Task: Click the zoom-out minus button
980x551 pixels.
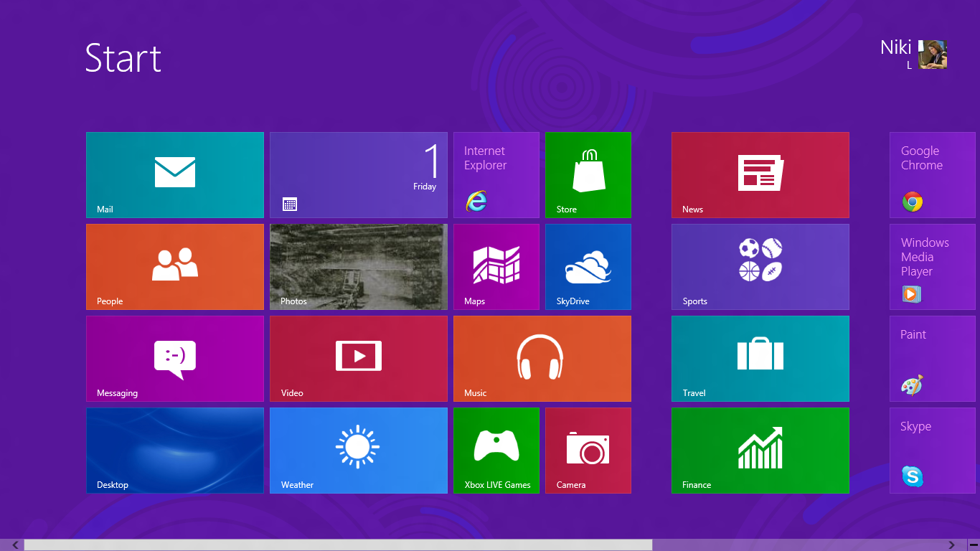Action: coord(974,545)
